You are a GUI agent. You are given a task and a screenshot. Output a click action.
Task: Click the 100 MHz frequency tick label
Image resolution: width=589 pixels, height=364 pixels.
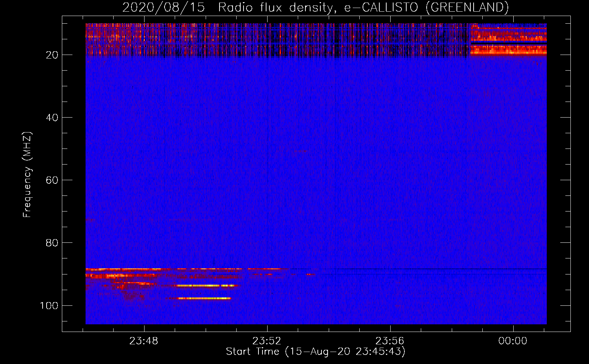click(49, 305)
